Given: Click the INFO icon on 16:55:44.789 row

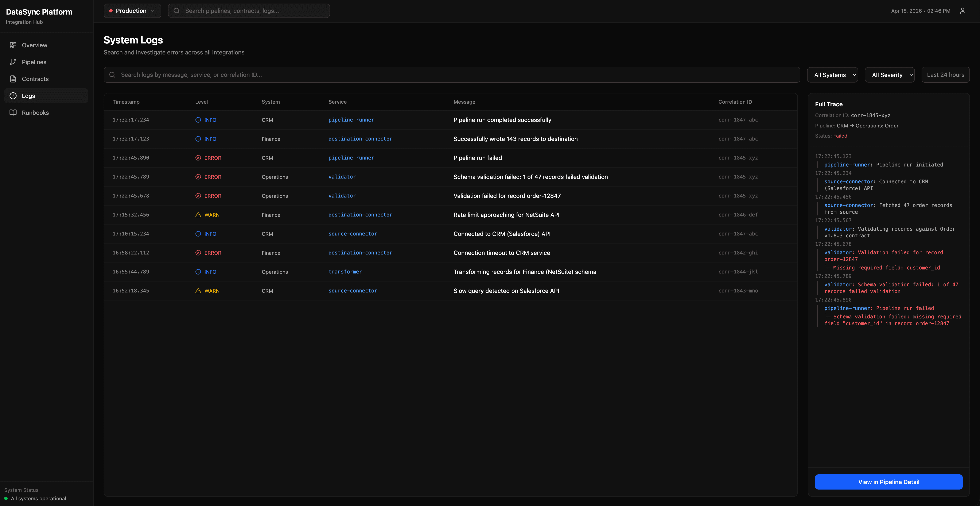Looking at the screenshot, I should click(198, 272).
